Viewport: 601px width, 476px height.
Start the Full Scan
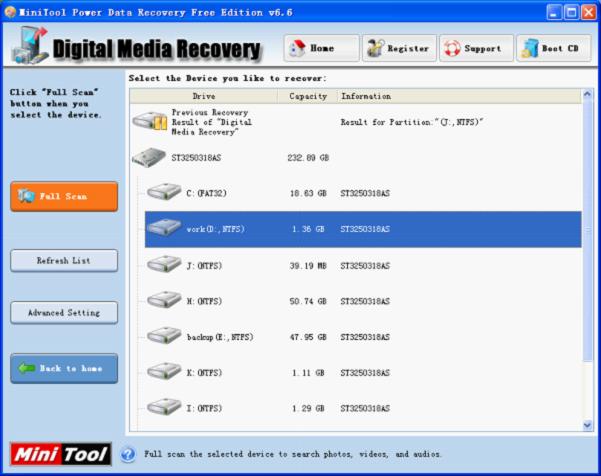pos(64,197)
